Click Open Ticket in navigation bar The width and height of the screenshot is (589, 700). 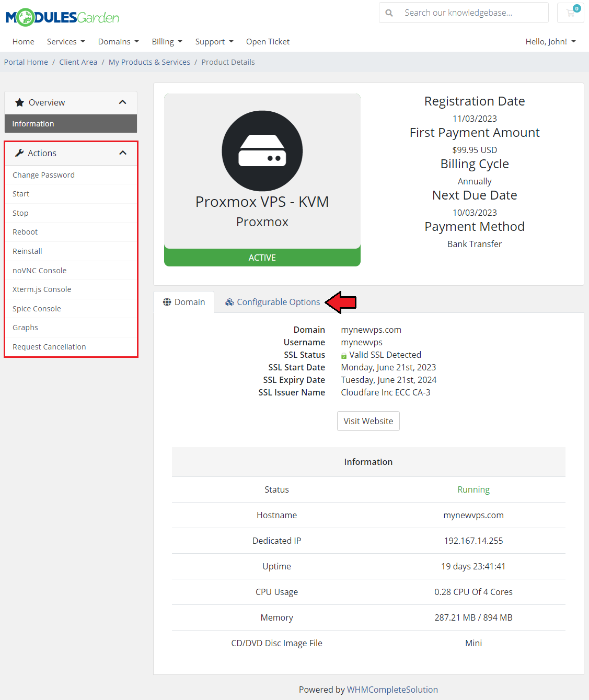tap(268, 42)
